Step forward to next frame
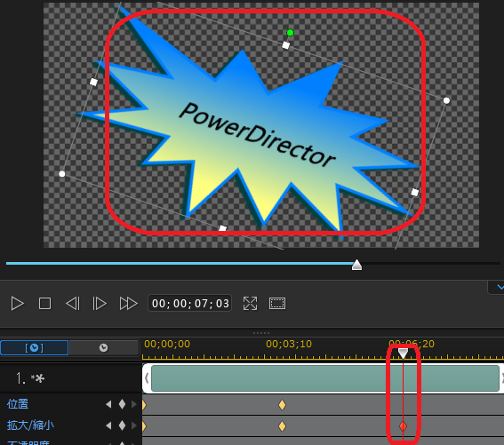This screenshot has height=445, width=504. (x=100, y=304)
